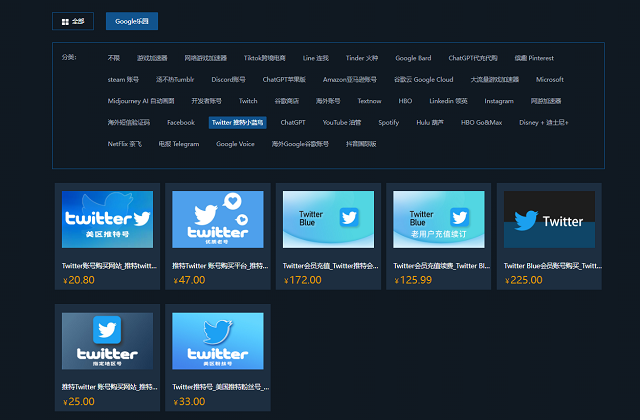Select the Twitch category
The width and height of the screenshot is (640, 420).
248,101
